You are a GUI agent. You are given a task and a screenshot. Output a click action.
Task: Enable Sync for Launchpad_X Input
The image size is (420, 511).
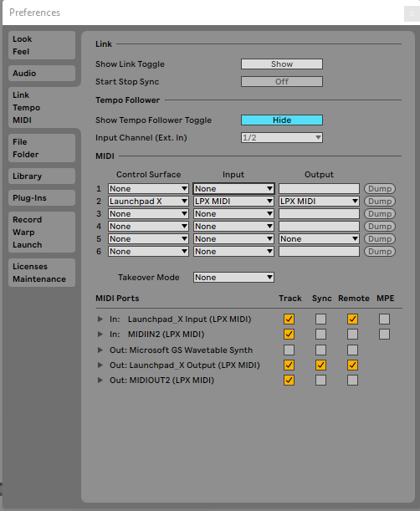(321, 319)
